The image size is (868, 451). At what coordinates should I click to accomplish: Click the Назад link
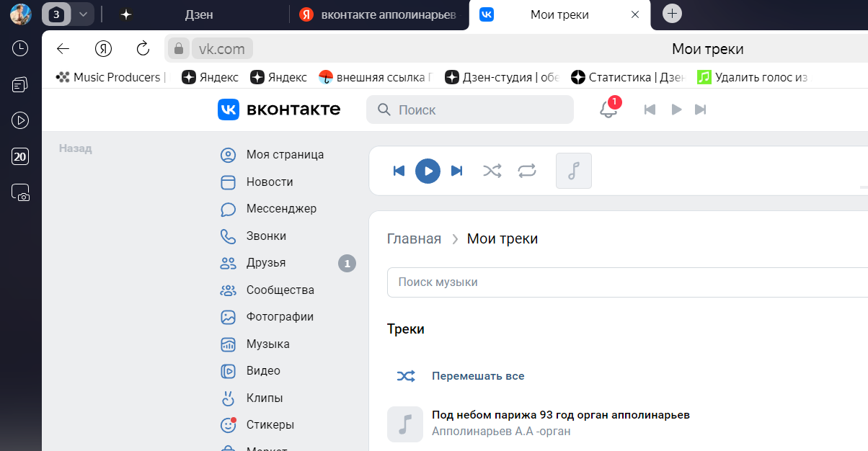coord(76,148)
